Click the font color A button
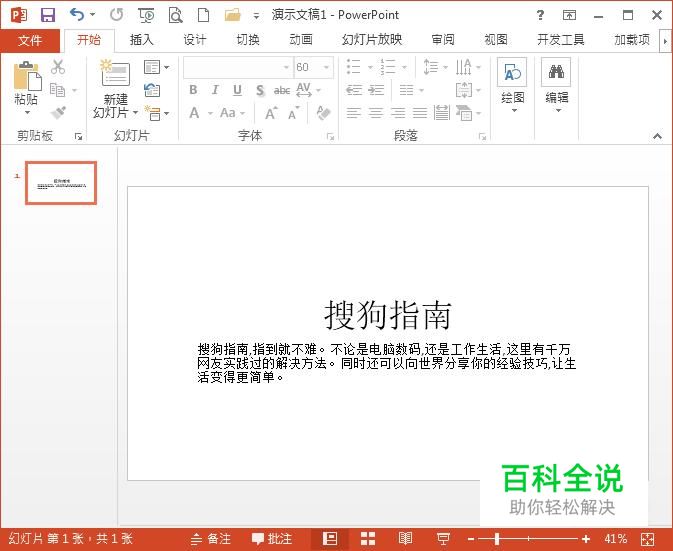673x551 pixels. (194, 113)
